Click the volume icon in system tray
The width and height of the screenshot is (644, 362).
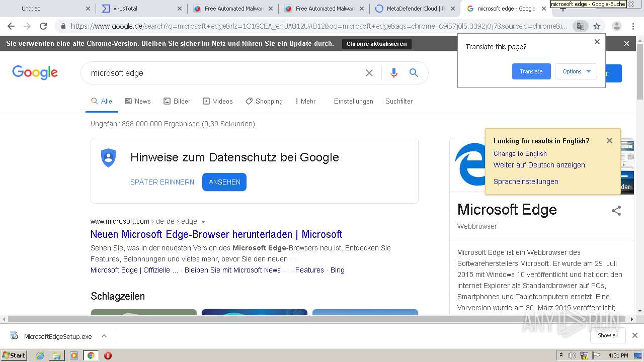coord(572,355)
